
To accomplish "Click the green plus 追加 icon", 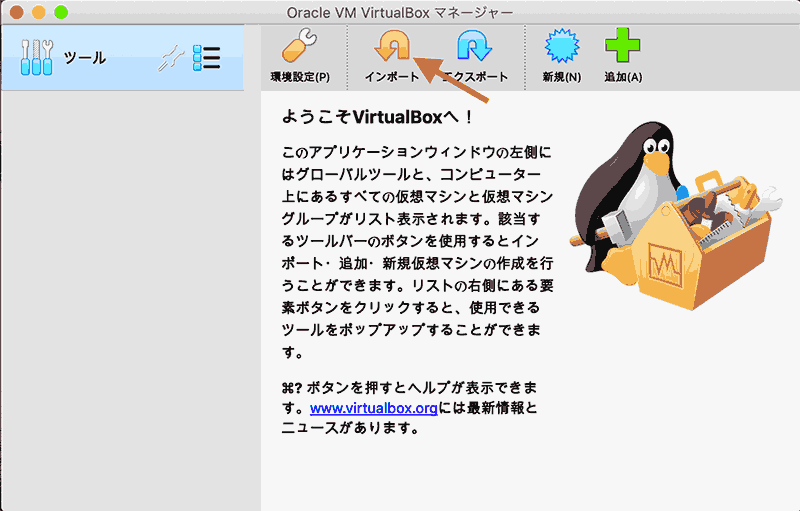I will pos(623,48).
